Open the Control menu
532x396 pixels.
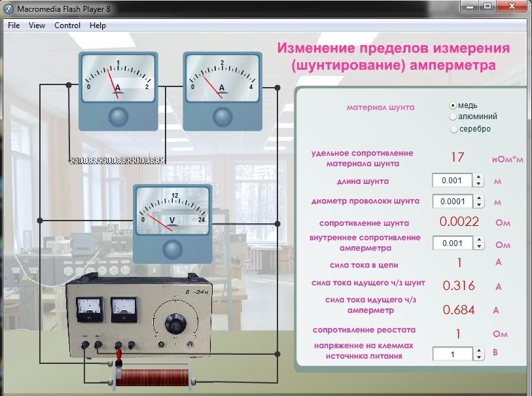(67, 26)
